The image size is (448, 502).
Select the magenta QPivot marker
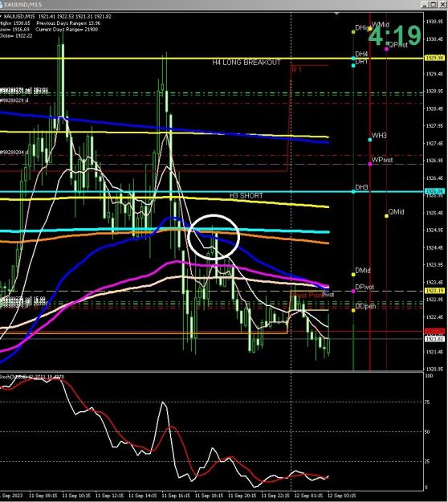386,49
